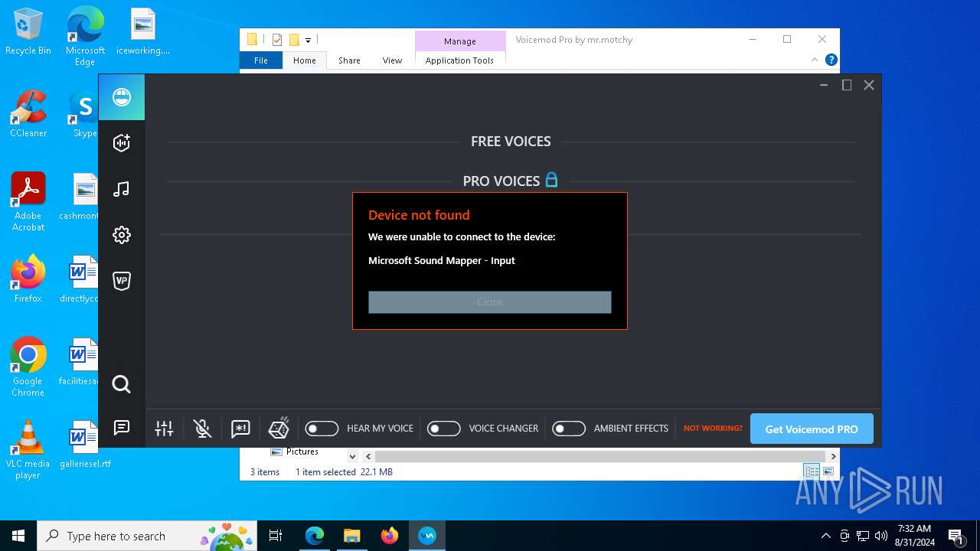
Task: Open the chat feedback icon in Voicemod sidebar
Action: point(122,428)
